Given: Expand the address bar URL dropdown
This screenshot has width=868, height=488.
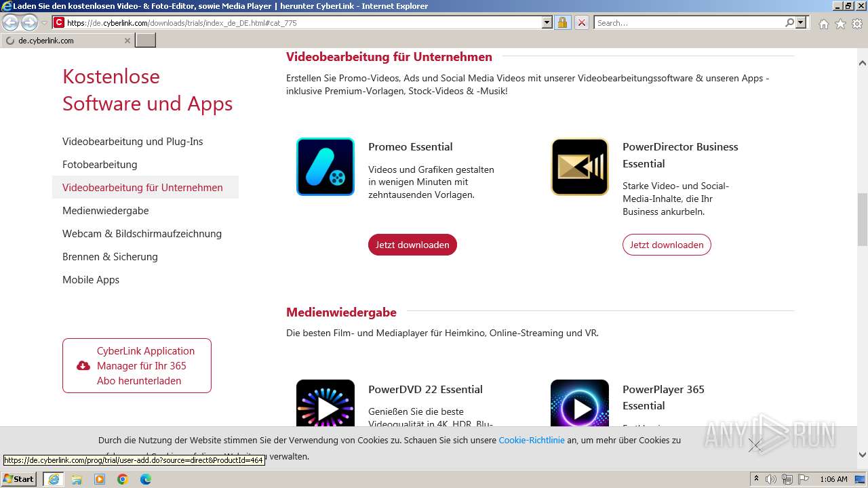Looking at the screenshot, I should coord(547,22).
